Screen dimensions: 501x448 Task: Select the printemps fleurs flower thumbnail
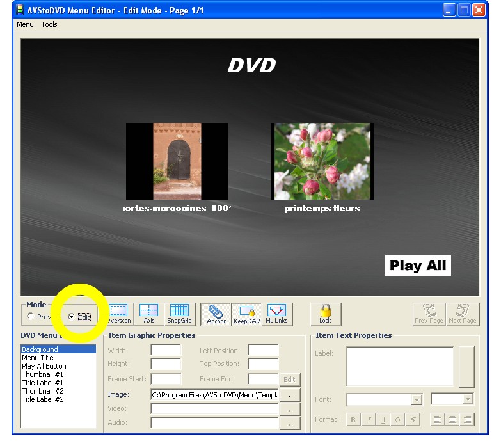pyautogui.click(x=322, y=161)
